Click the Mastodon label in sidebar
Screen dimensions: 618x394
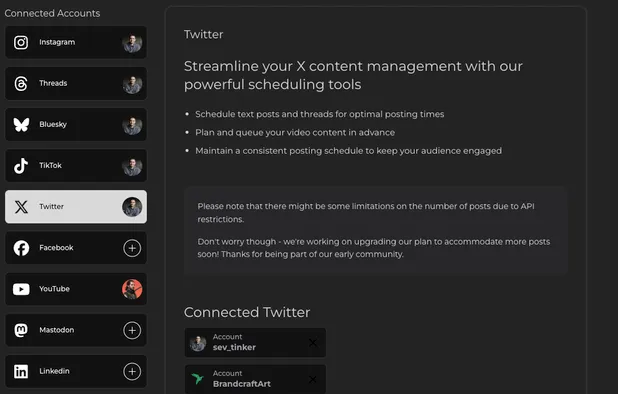tap(57, 330)
